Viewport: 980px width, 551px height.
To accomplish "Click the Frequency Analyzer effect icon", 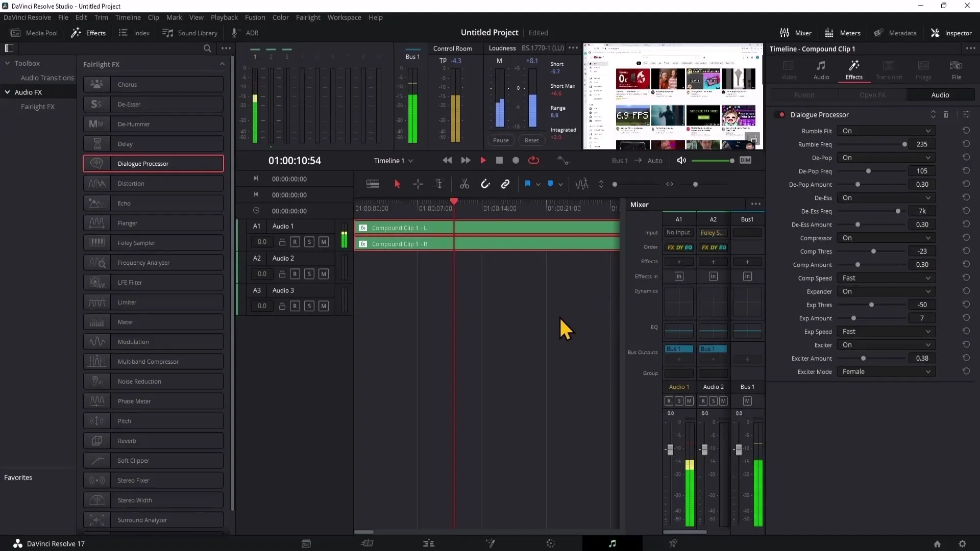I will pyautogui.click(x=96, y=262).
